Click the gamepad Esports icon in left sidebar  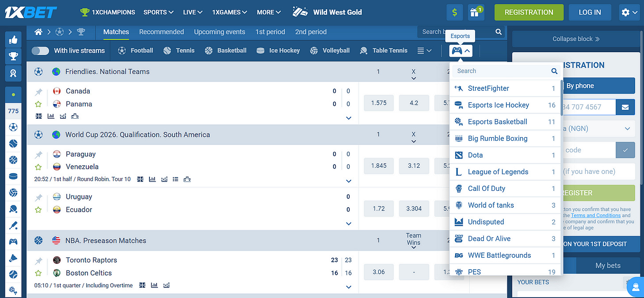point(13,241)
